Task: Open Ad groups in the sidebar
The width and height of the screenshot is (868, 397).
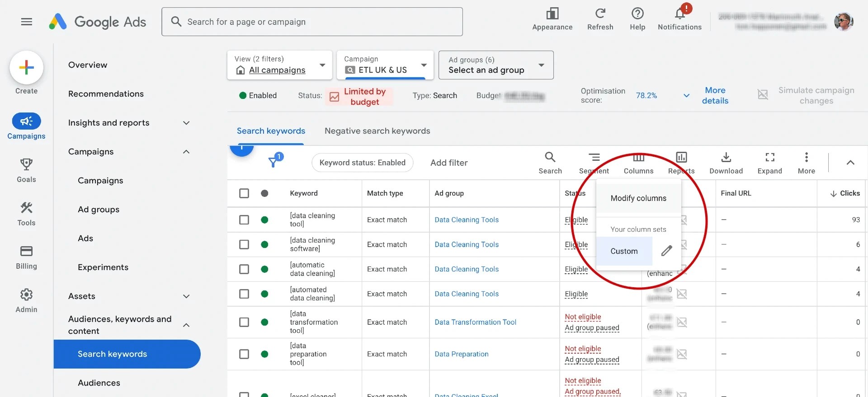Action: point(99,210)
